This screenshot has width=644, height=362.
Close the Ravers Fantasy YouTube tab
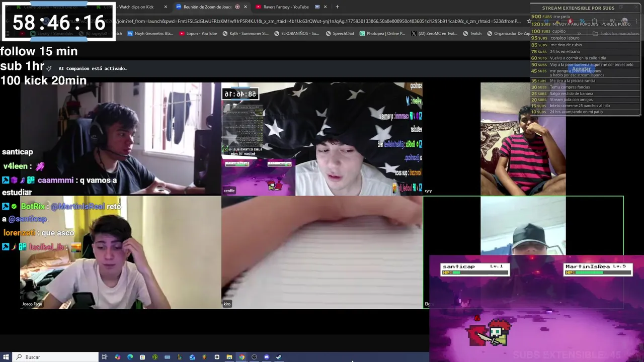(x=325, y=7)
